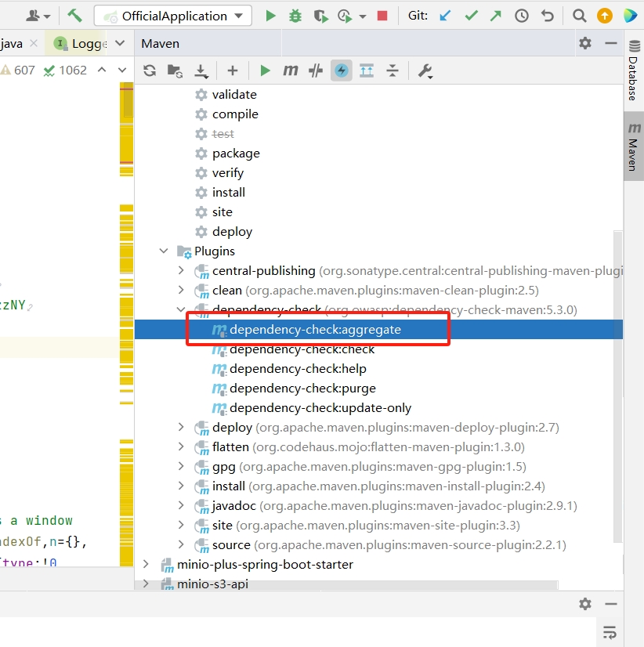
Task: Select the dependency-check:help goal
Action: (298, 368)
